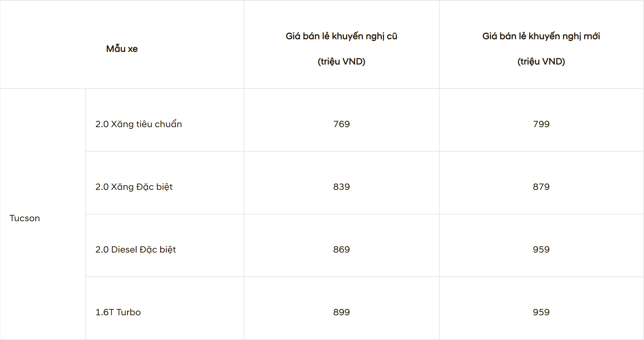Click the "2.0 Xăng tiêu chuẩn" variant name
Viewport: 644px width, 340px height.
coord(139,124)
